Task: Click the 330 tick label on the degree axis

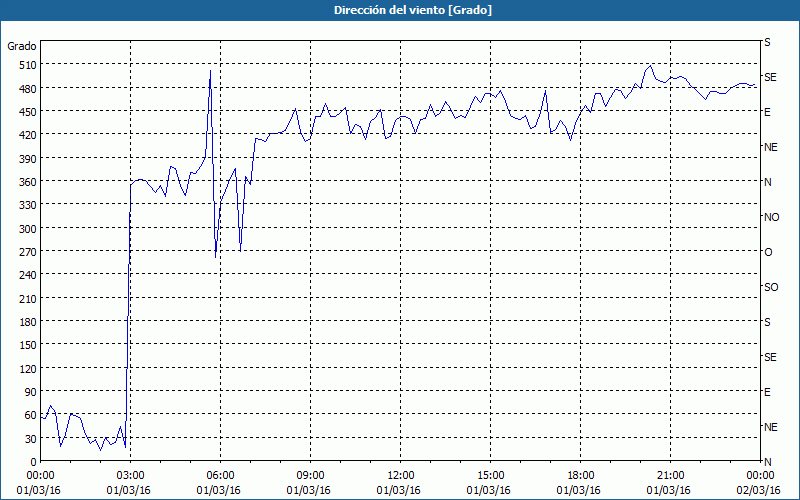Action: click(x=28, y=206)
